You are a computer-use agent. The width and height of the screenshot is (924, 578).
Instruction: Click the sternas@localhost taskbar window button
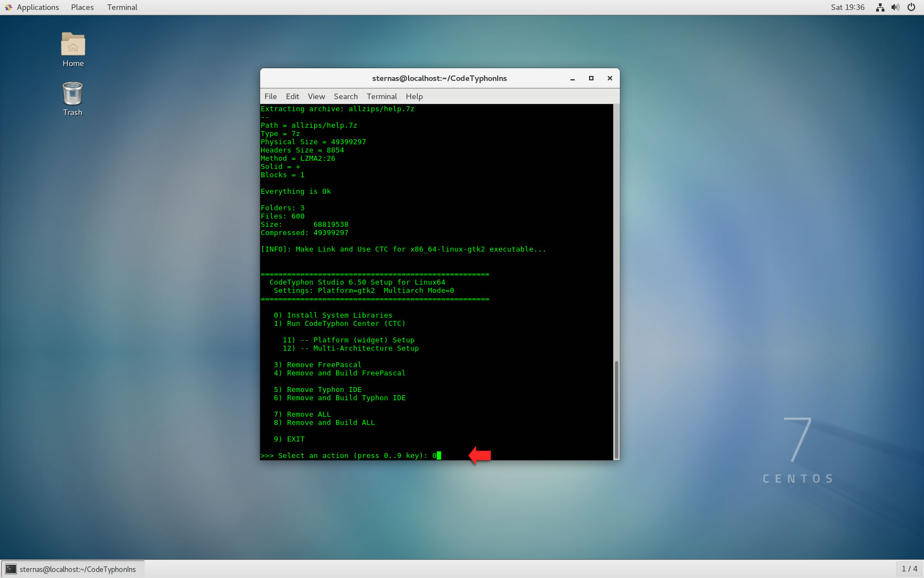pos(73,569)
